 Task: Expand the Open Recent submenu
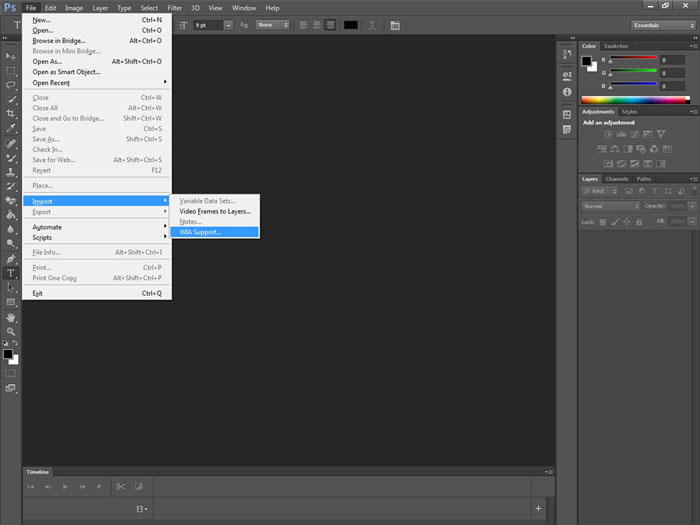point(97,83)
